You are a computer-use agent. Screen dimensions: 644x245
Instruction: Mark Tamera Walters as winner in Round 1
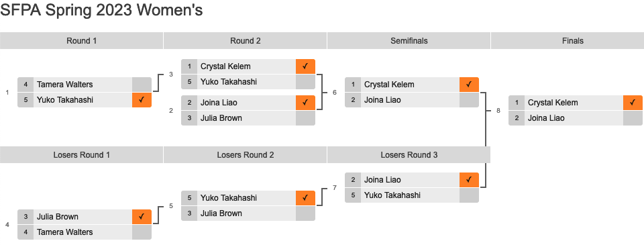point(142,85)
